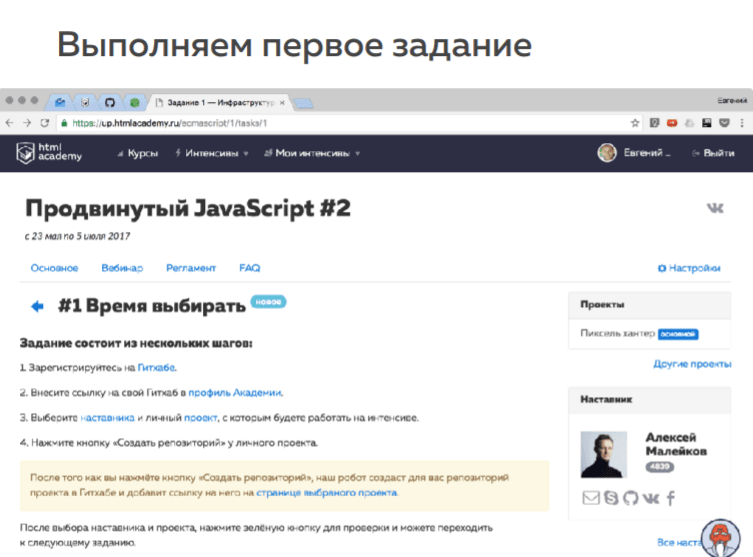
Task: Open the Регламент tab
Action: pyautogui.click(x=191, y=268)
